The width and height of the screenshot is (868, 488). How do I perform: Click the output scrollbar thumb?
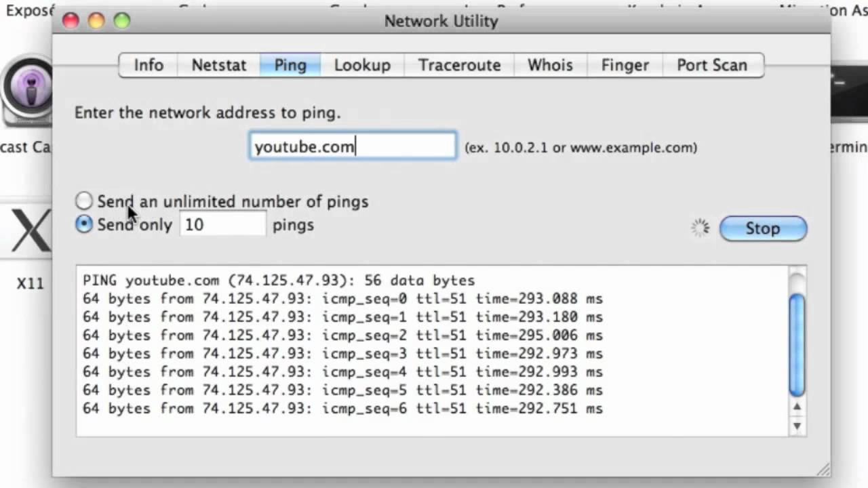click(x=797, y=345)
